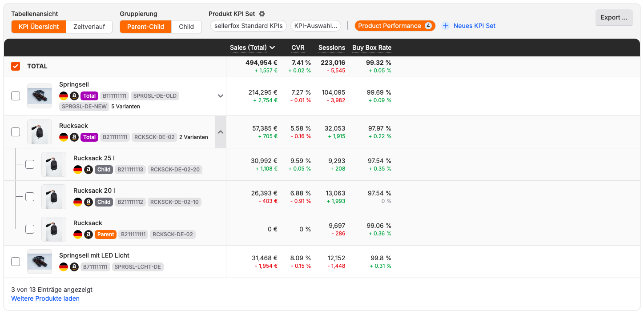Screen dimensions: 644x314
Task: Select Child grouping
Action: tap(186, 27)
